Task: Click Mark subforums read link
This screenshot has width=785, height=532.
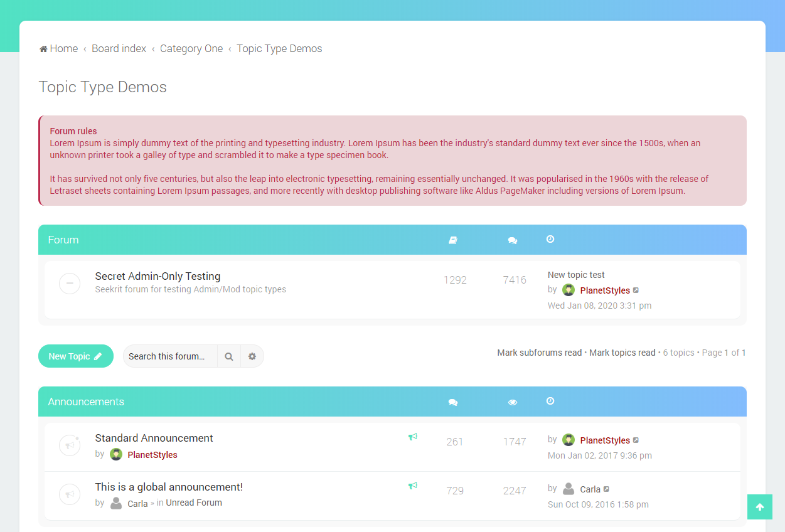Action: coord(539,353)
